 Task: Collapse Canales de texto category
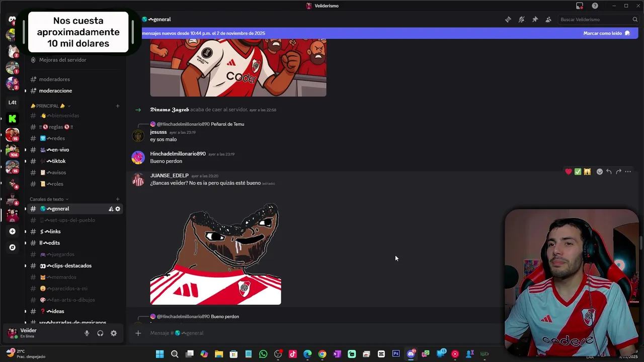point(49,199)
